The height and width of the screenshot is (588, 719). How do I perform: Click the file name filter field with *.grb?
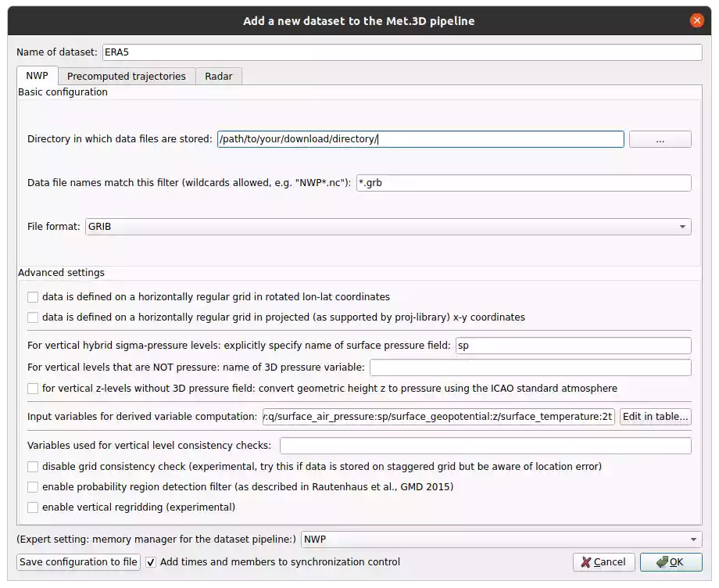coord(524,183)
